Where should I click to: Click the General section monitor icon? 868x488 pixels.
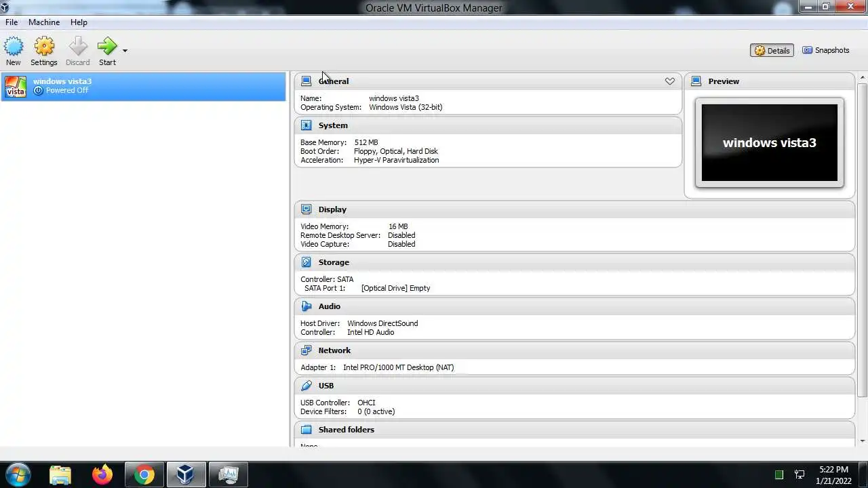(306, 81)
